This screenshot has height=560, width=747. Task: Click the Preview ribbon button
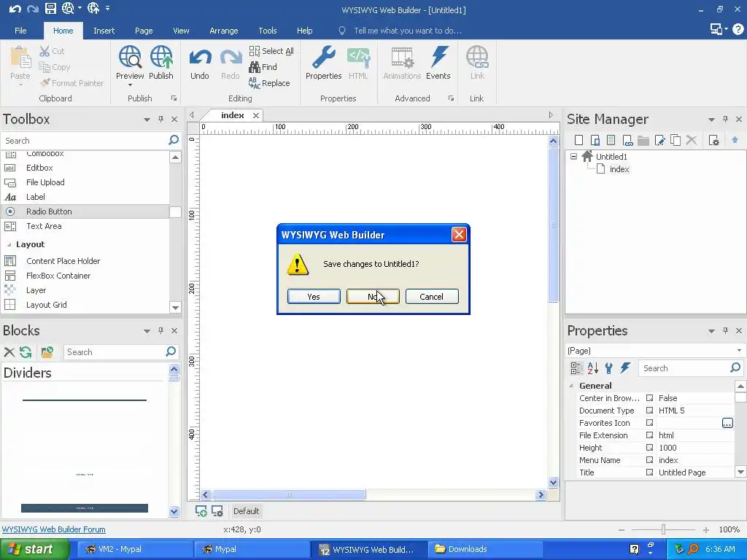click(x=130, y=63)
